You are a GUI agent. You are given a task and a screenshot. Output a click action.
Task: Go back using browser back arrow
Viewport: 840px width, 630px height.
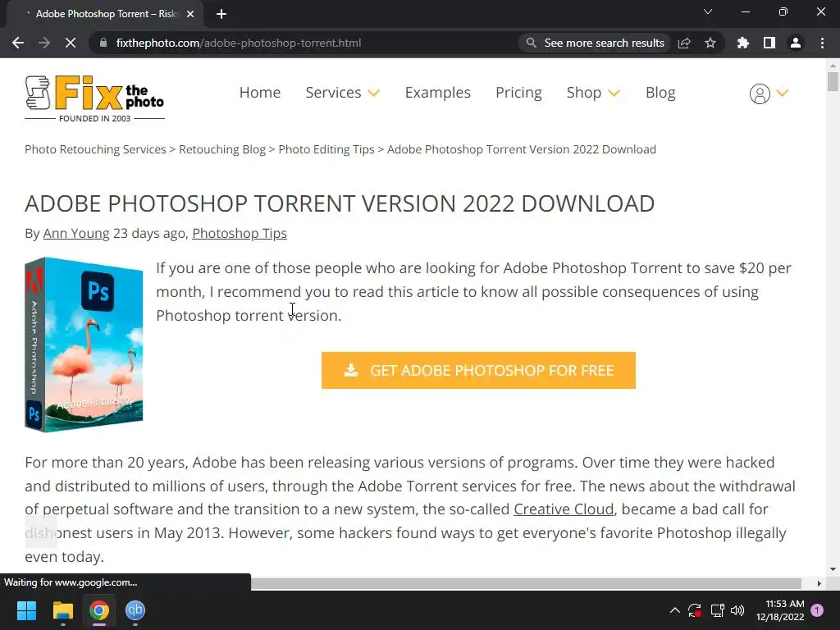(x=18, y=43)
